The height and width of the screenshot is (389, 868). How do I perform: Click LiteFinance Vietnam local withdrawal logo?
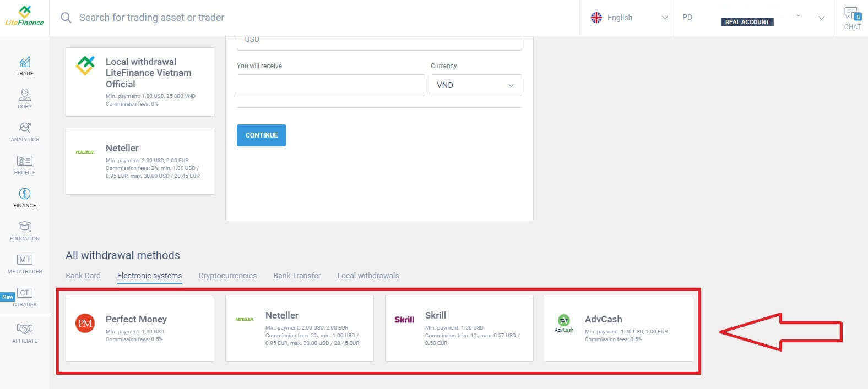pyautogui.click(x=85, y=65)
